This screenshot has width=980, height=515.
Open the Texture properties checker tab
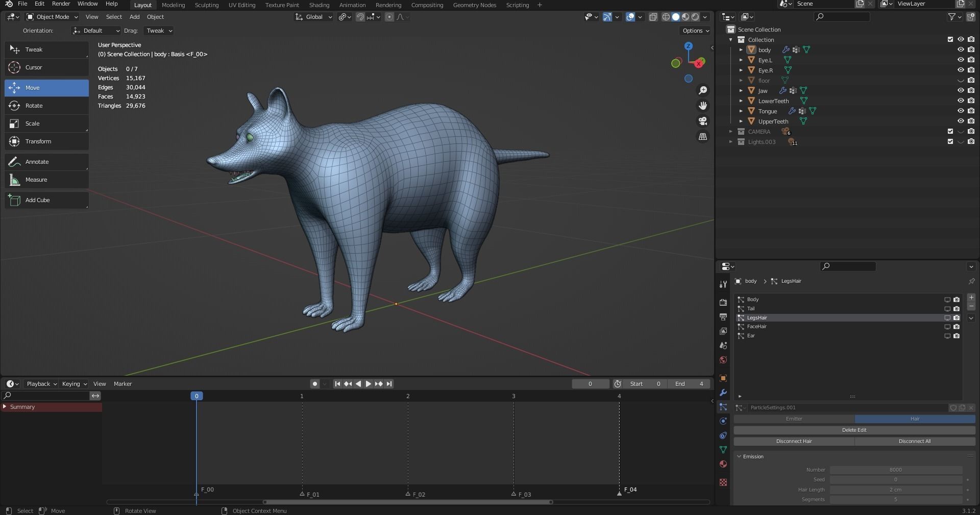(723, 482)
